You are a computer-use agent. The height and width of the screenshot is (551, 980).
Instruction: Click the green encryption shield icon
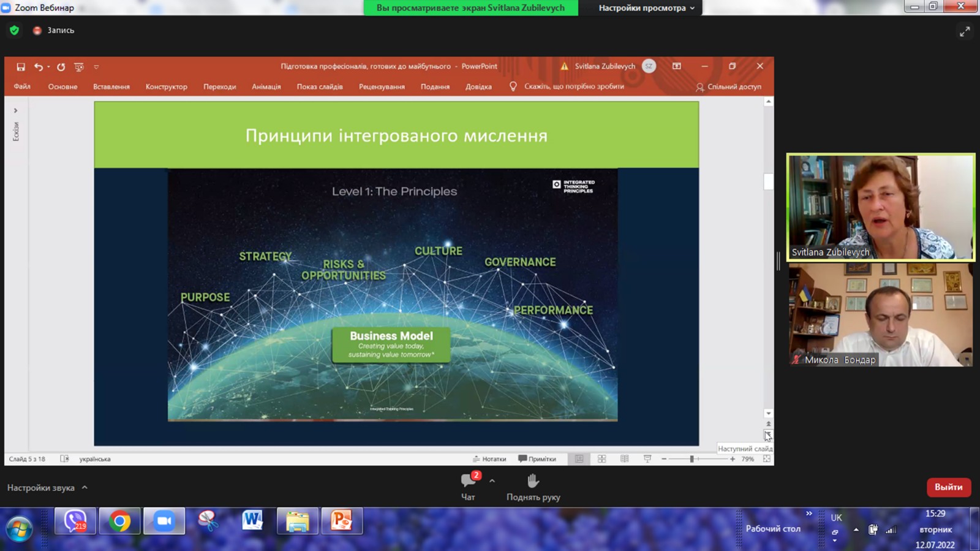tap(14, 30)
